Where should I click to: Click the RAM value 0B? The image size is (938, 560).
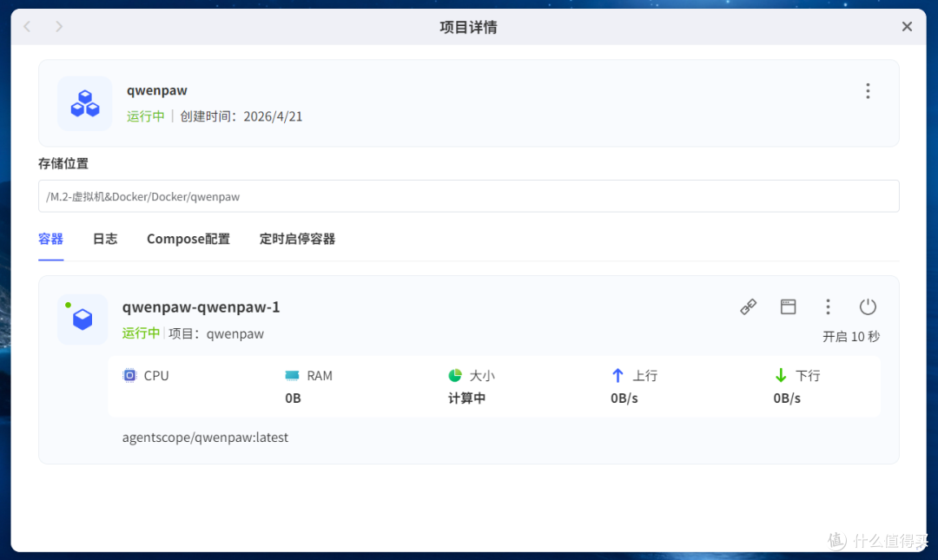point(293,399)
